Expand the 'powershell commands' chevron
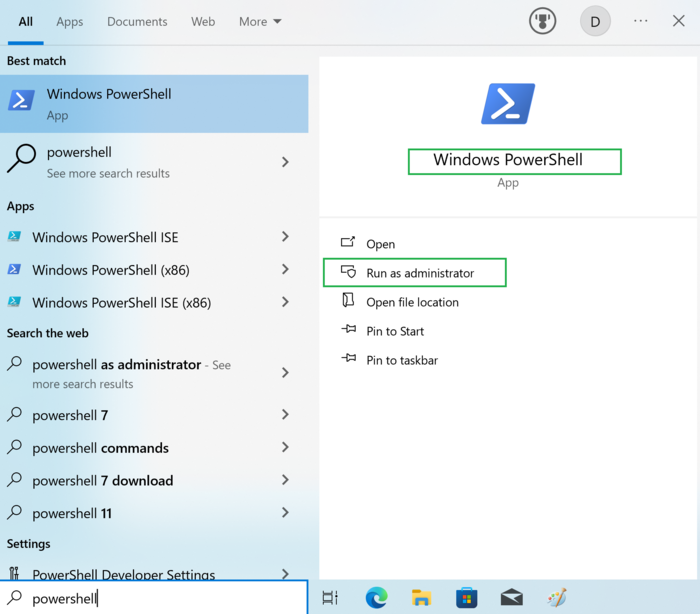 tap(285, 447)
